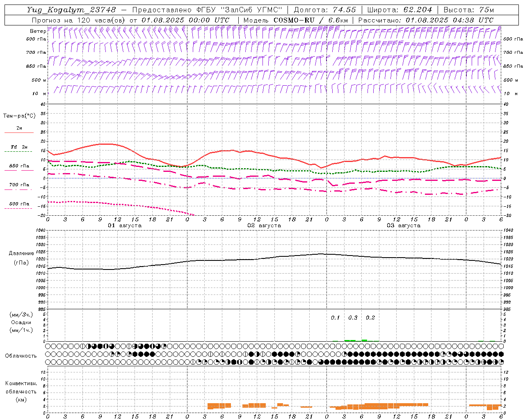The image size is (525, 420).
Task: Click the (мм/3ч.) precipitation unit label
Action: pyautogui.click(x=21, y=315)
